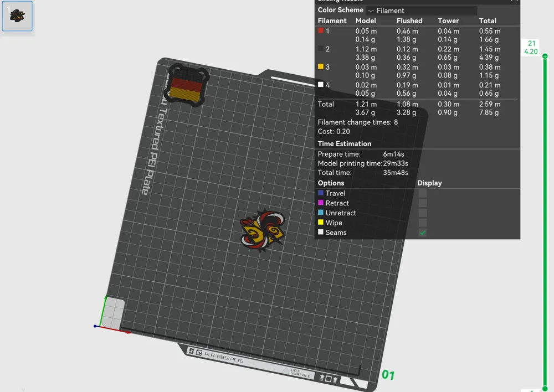Viewport: 554px width, 392px height.
Task: Select the plate 1 thumbnail
Action: 17,16
